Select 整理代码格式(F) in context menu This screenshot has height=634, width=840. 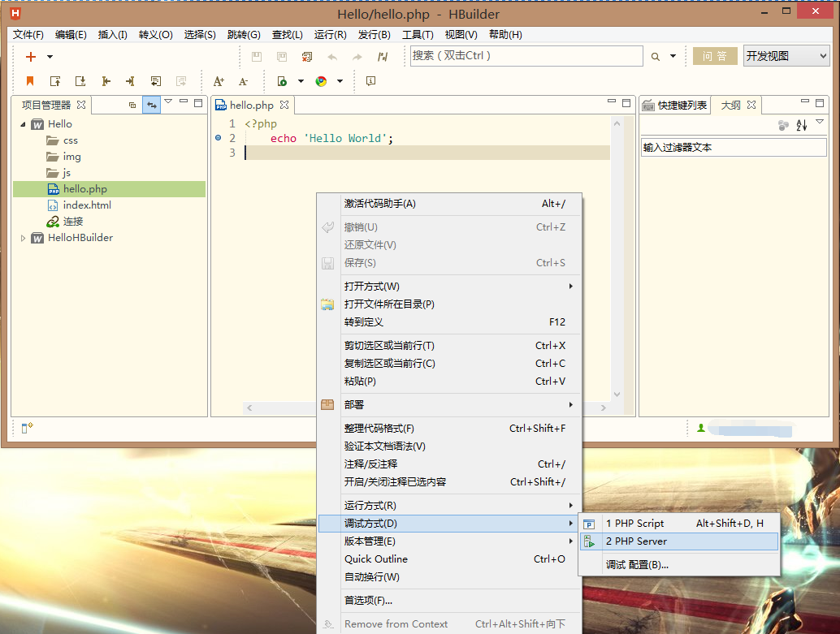449,429
